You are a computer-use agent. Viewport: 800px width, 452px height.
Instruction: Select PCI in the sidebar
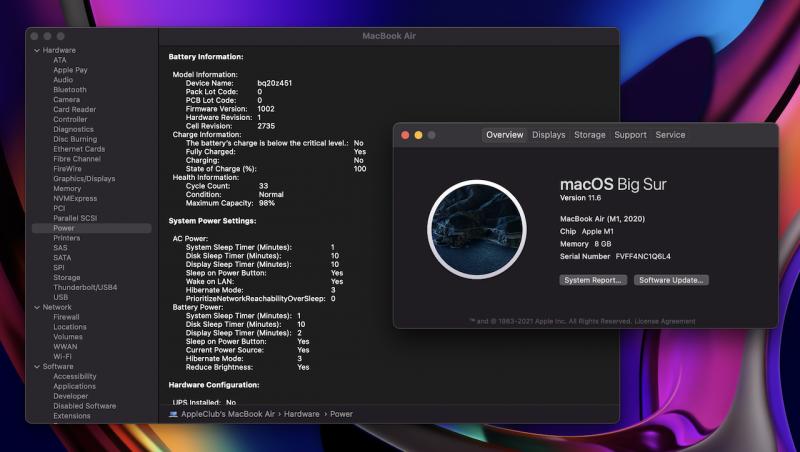[59, 208]
